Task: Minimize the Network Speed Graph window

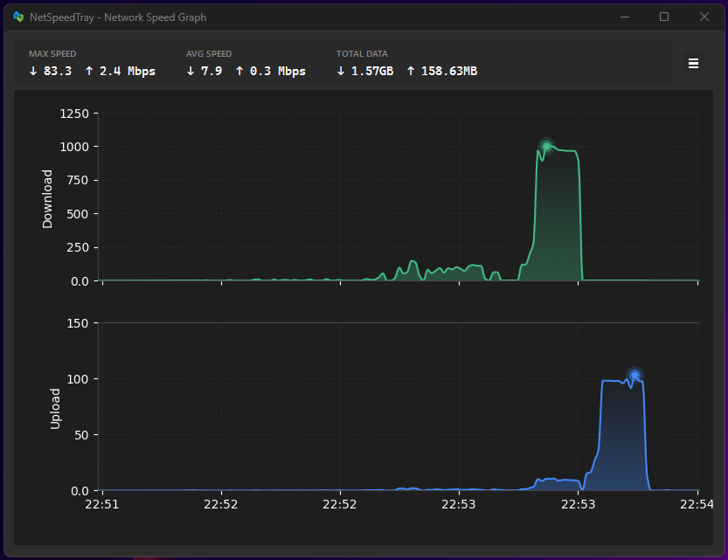Action: point(625,17)
